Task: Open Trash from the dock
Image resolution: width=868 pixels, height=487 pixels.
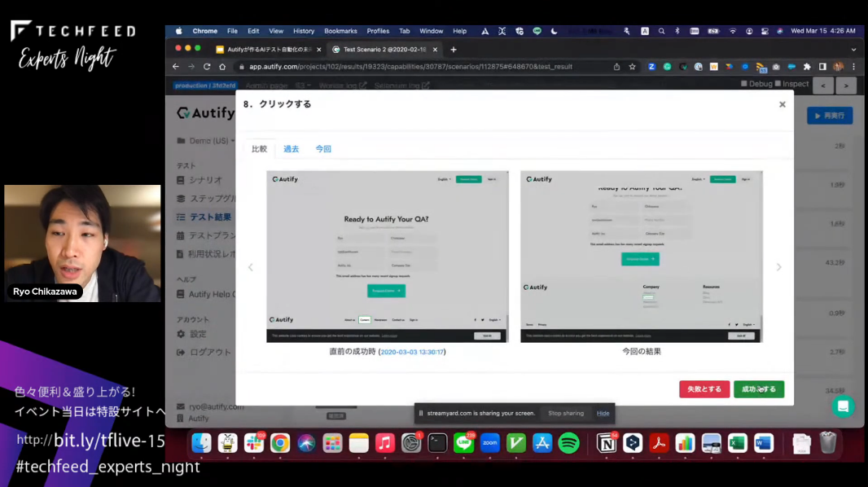Action: (x=827, y=443)
